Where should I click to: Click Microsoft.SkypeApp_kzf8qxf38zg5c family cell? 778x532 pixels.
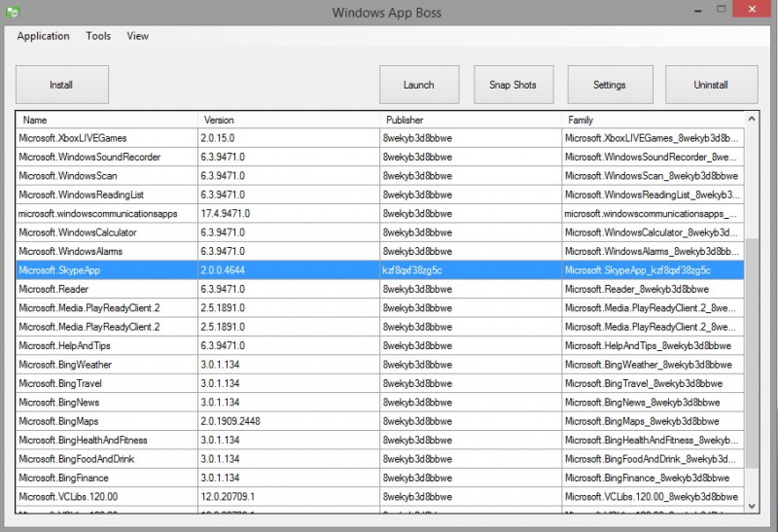653,270
